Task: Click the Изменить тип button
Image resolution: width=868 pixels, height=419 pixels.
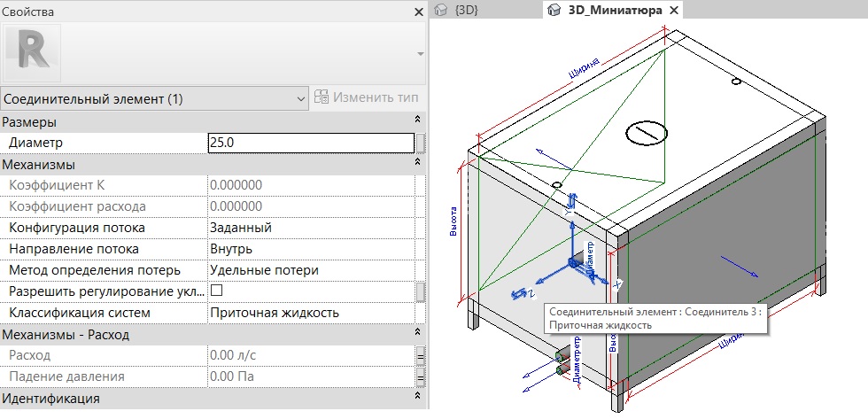Action: (365, 98)
